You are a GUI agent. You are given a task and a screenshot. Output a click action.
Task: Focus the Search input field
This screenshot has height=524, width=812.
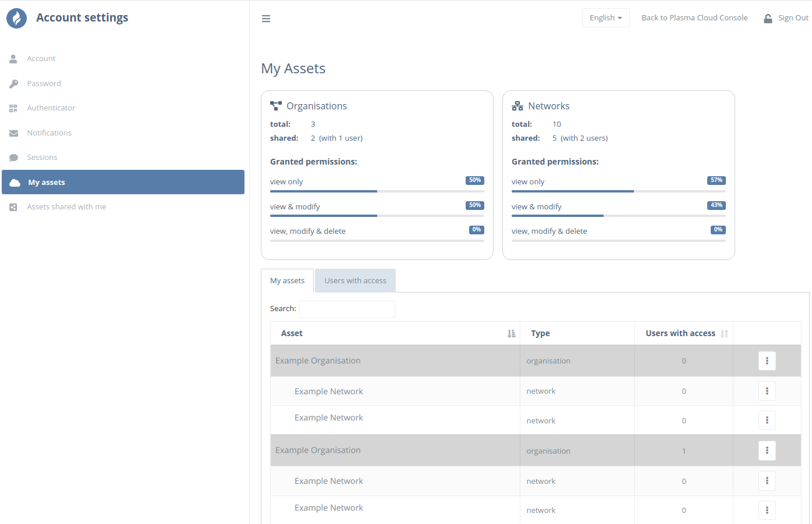pos(347,309)
